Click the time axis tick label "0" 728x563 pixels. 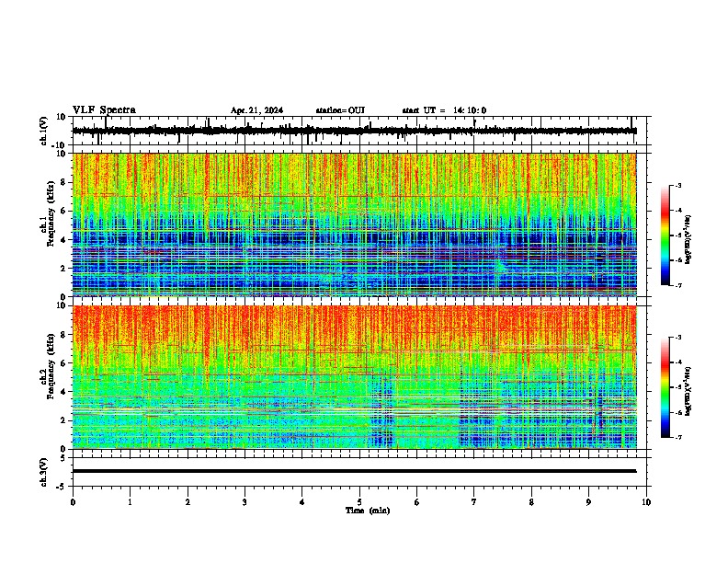(x=73, y=502)
